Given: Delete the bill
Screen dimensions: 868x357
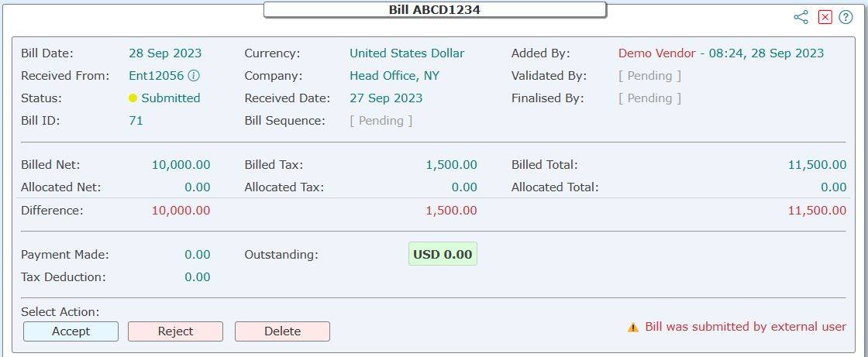Looking at the screenshot, I should [282, 331].
